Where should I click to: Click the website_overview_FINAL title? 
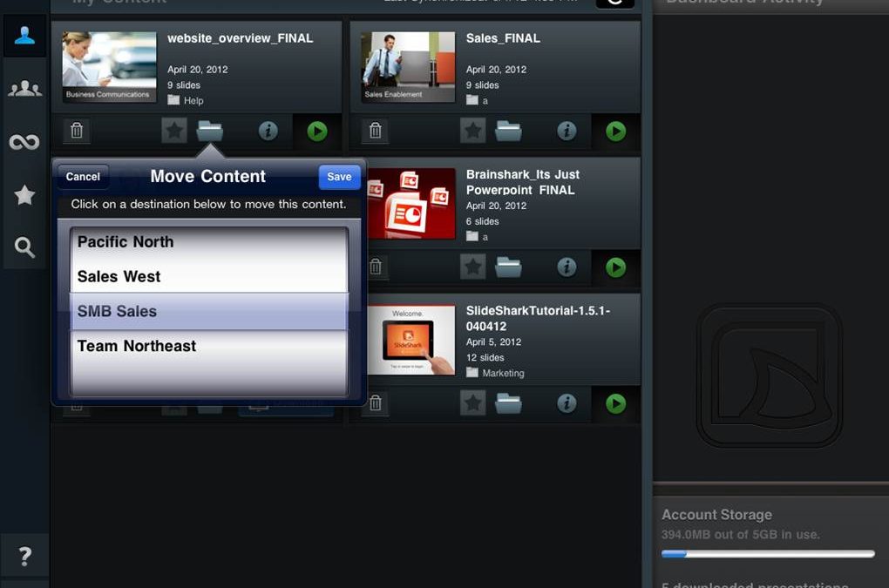coord(240,38)
